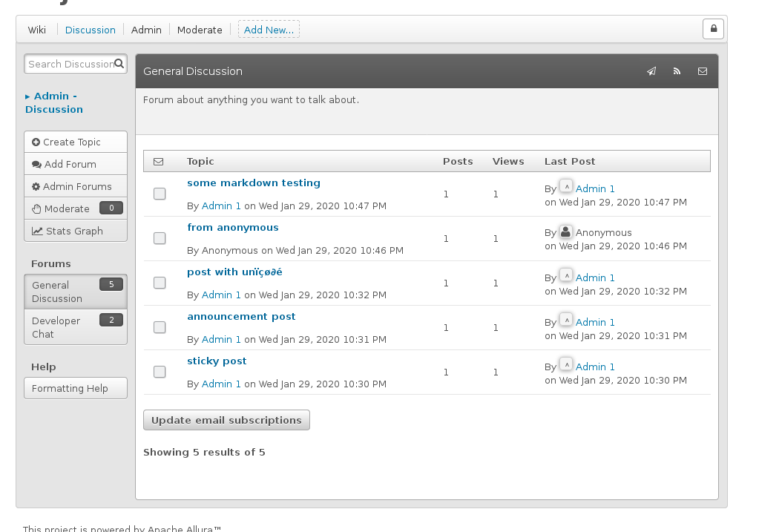Open the Moderate sidebar item

pyautogui.click(x=67, y=208)
